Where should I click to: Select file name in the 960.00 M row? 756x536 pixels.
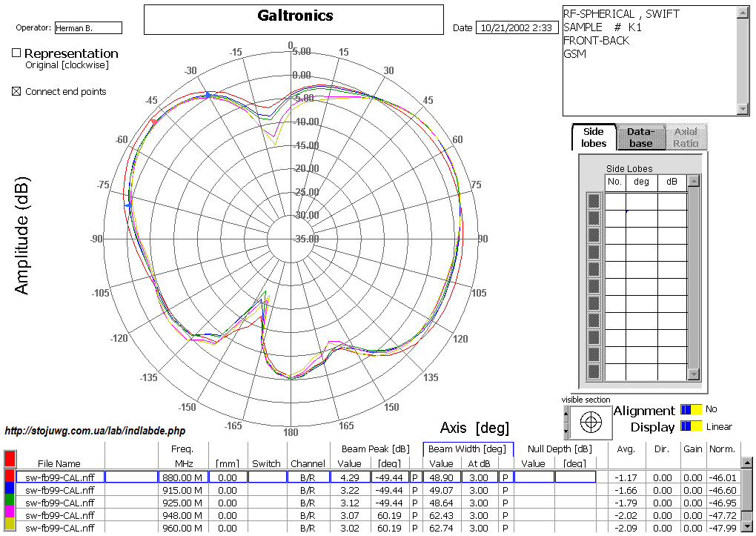pos(60,528)
